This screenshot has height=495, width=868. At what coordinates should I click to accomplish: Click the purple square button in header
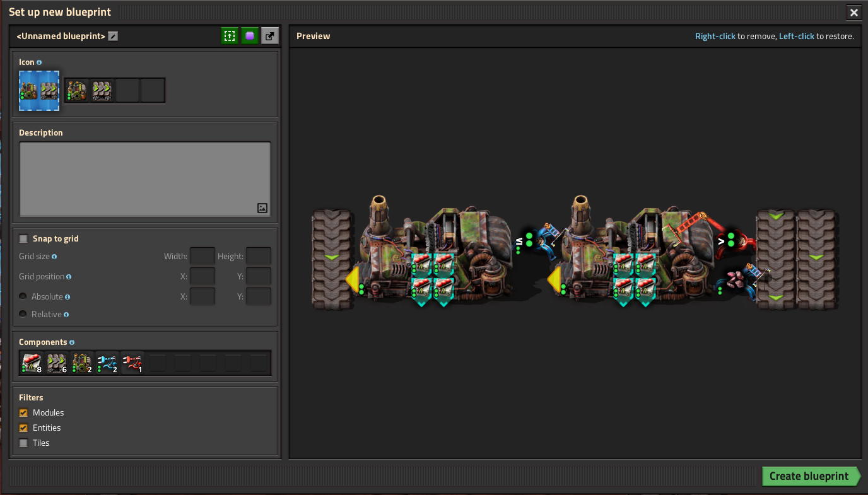point(250,36)
